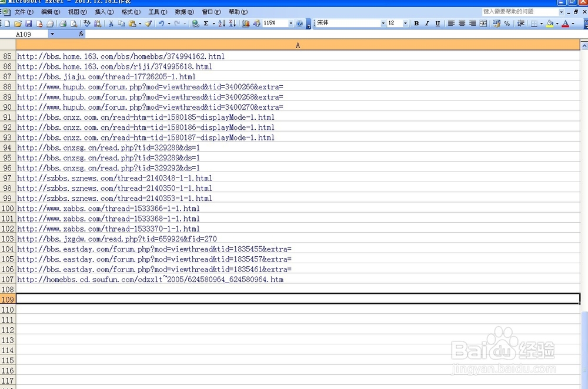
Task: Click the help question input box
Action: tap(520, 12)
